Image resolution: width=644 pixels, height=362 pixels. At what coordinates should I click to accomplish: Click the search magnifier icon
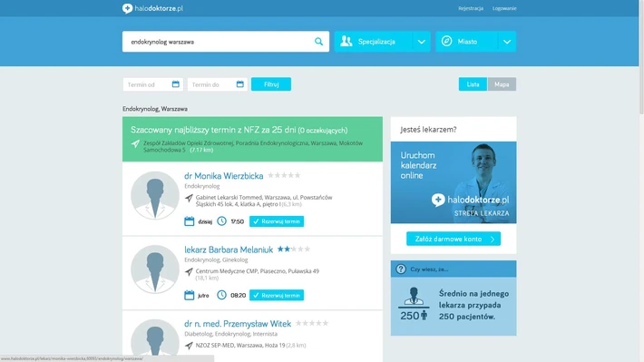click(318, 42)
